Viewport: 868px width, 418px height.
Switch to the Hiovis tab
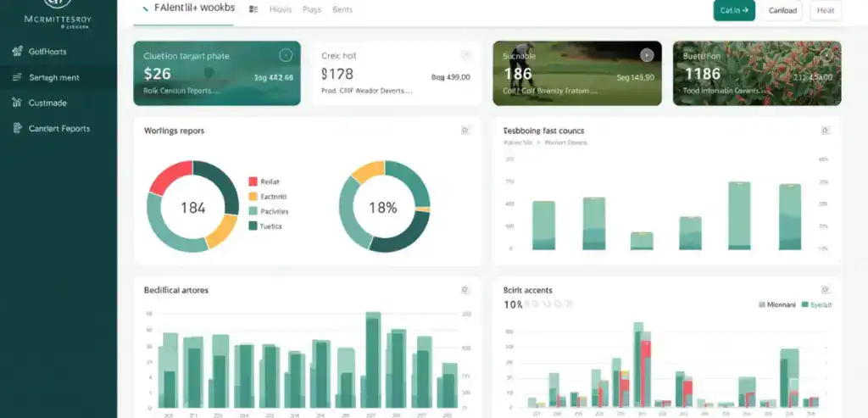coord(280,10)
